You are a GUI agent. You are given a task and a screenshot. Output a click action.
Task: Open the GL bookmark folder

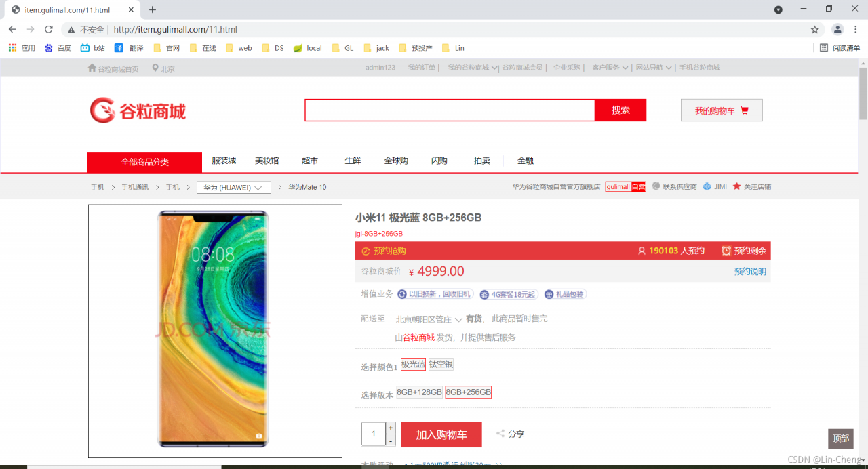pos(342,48)
